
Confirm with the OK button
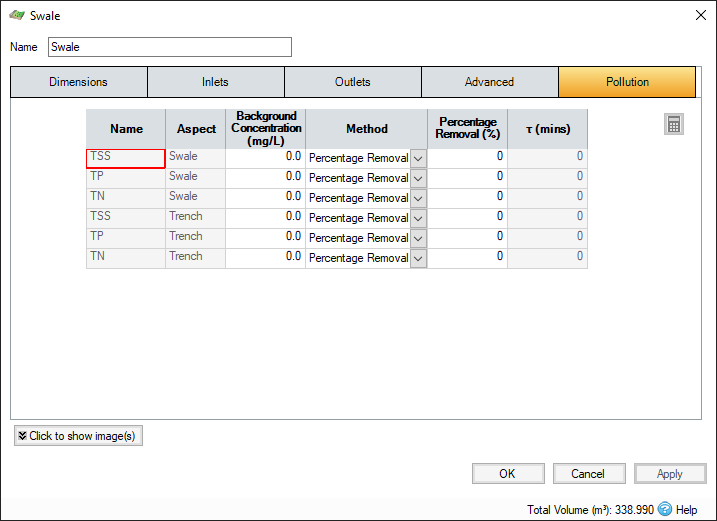508,473
